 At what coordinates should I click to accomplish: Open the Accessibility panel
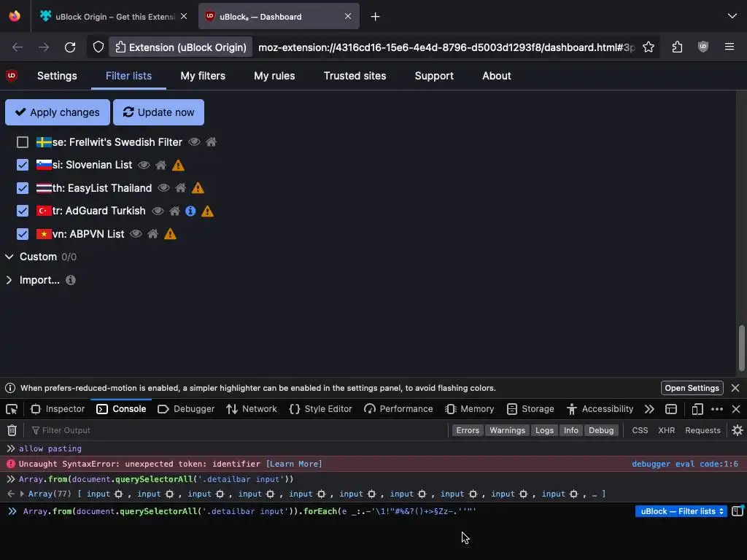pos(600,409)
